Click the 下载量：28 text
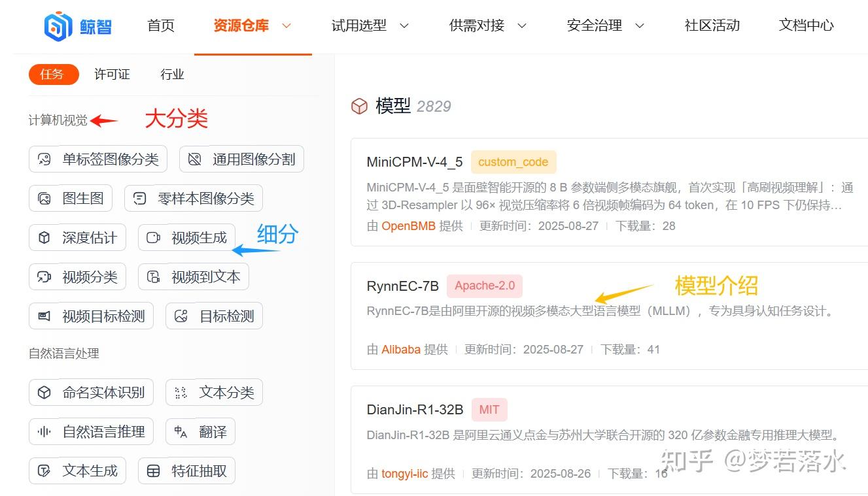Image resolution: width=868 pixels, height=496 pixels. 646,226
